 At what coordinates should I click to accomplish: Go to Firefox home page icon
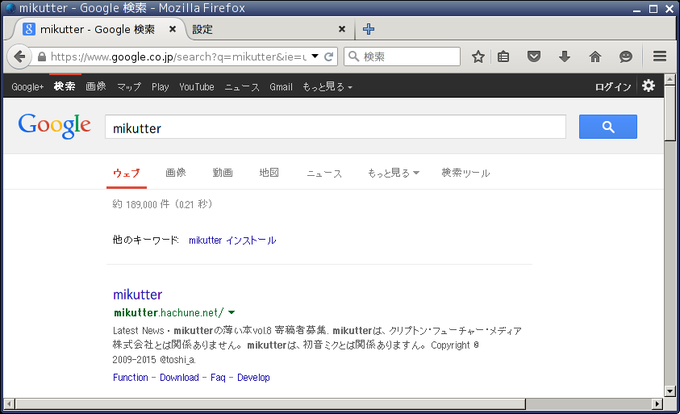(x=595, y=57)
